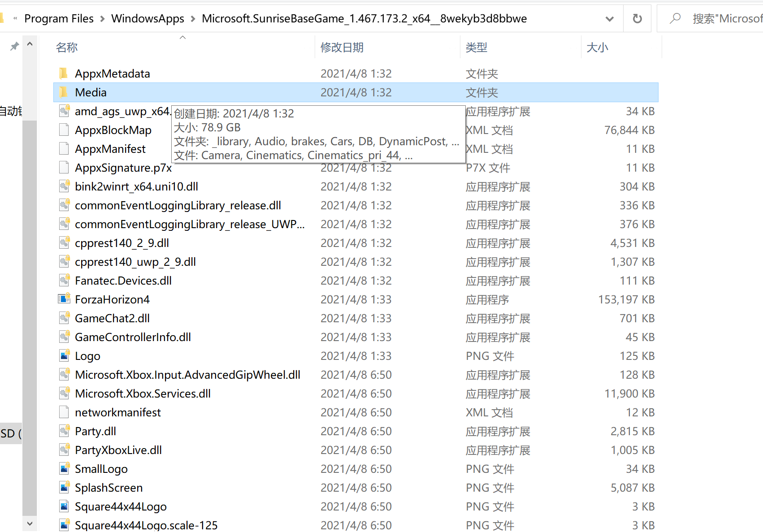Click the Party.dll file icon
Screen dimensions: 763x532
tap(64, 431)
